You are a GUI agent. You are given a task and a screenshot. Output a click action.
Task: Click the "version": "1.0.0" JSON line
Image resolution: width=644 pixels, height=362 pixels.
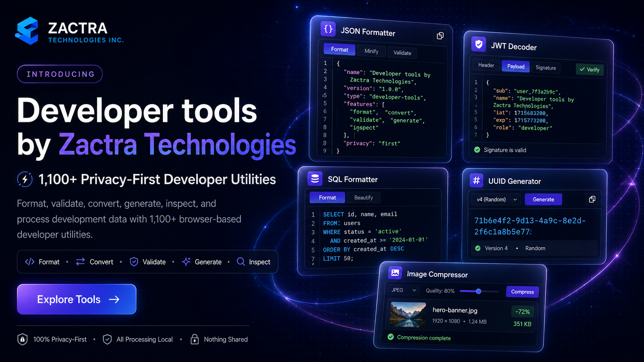374,89
